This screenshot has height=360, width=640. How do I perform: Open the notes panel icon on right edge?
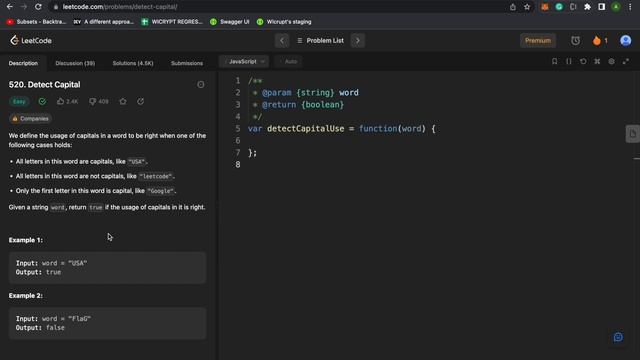coord(632,134)
